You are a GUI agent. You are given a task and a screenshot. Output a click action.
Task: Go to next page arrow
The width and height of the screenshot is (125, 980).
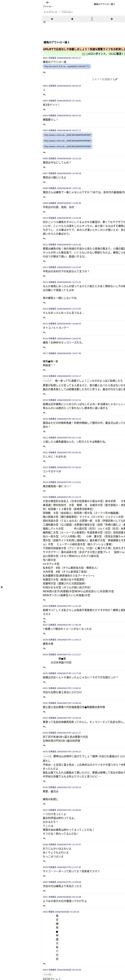(x=112, y=19)
